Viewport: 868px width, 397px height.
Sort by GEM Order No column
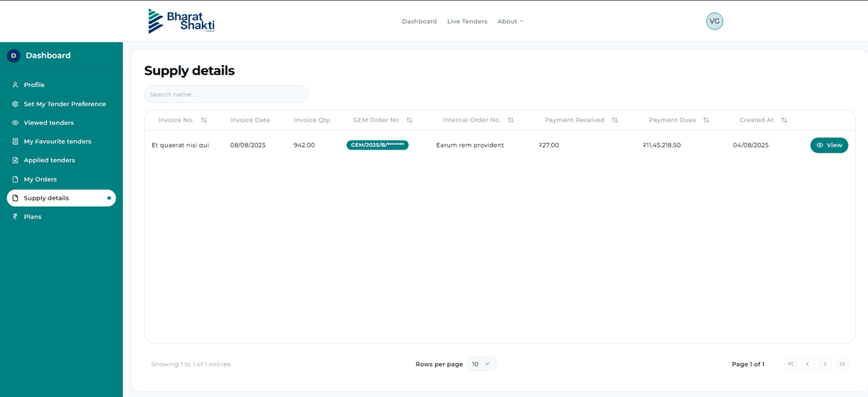click(x=409, y=120)
